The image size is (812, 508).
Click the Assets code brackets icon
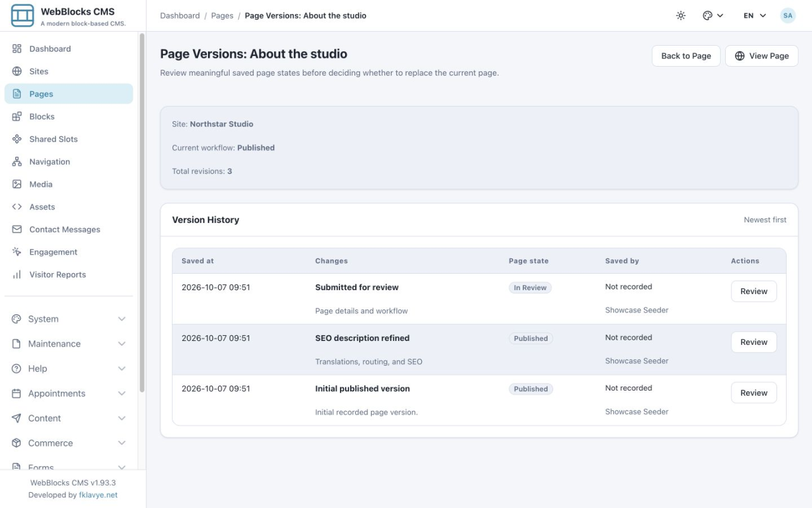pyautogui.click(x=17, y=206)
